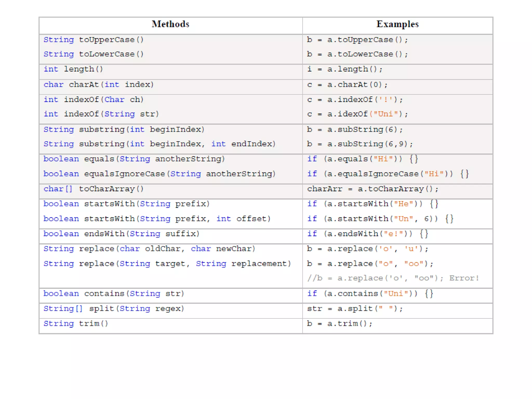The image size is (532, 399).
Task: Click the startsWith("Un", 6) example
Action: tap(380, 219)
